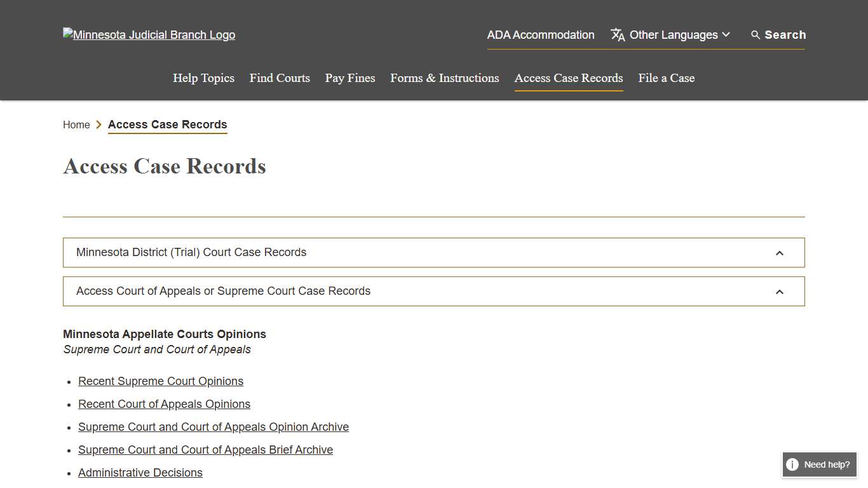868x488 pixels.
Task: Select the Access Case Records navigation item
Action: (568, 78)
